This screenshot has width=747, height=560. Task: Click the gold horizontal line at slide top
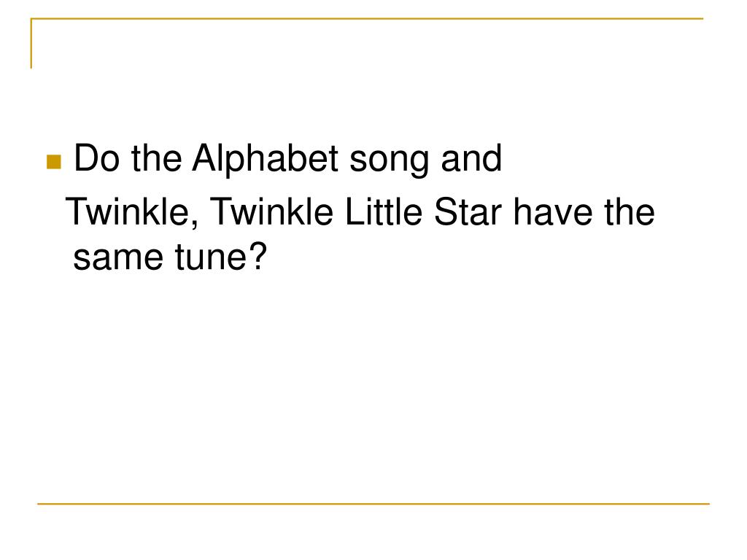367,18
